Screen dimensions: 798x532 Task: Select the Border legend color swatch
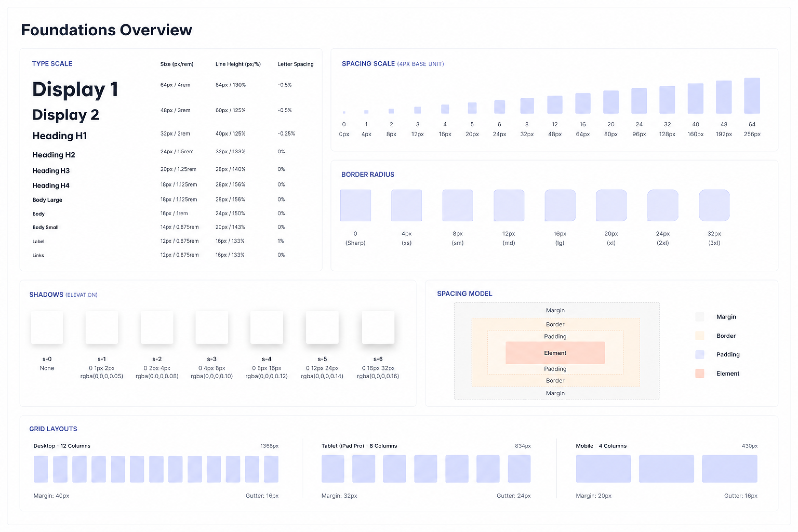point(700,336)
